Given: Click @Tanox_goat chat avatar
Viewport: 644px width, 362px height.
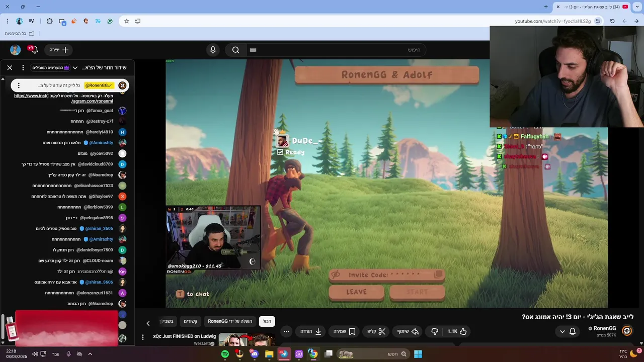Looking at the screenshot, I should point(122,111).
